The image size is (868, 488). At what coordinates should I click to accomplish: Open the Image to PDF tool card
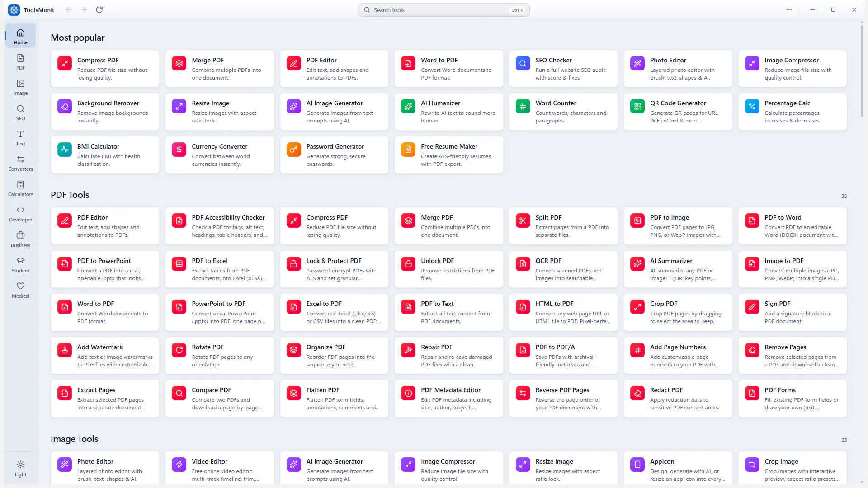click(792, 269)
